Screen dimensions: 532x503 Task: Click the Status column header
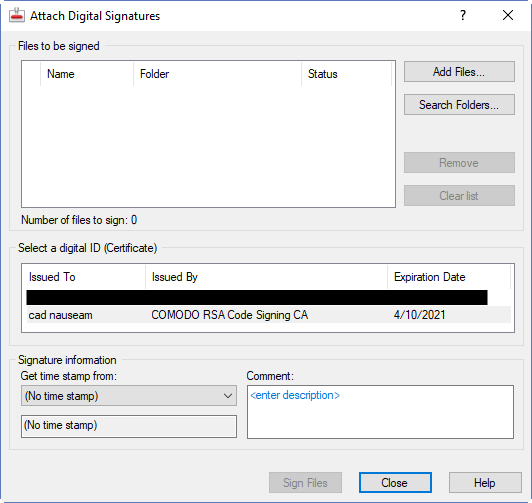click(x=346, y=74)
